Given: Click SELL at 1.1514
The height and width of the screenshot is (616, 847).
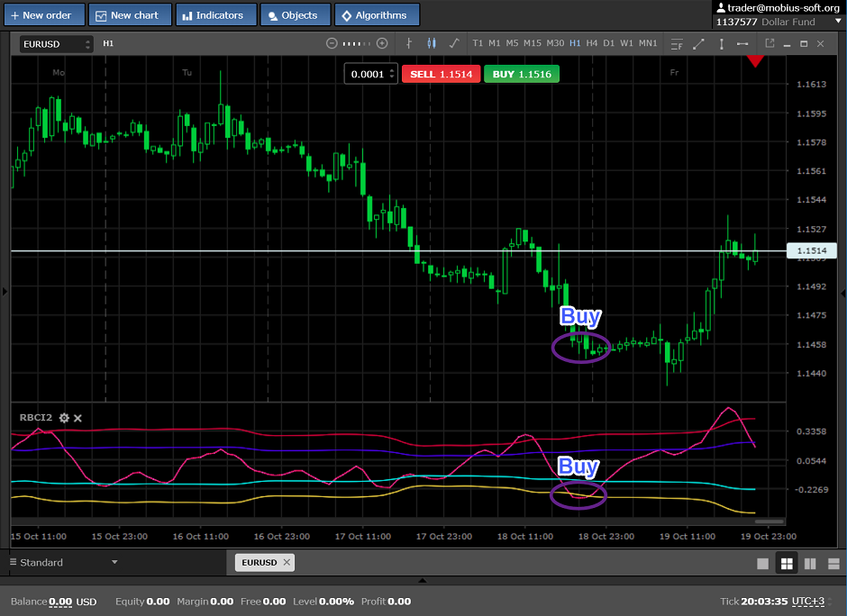Looking at the screenshot, I should tap(441, 74).
